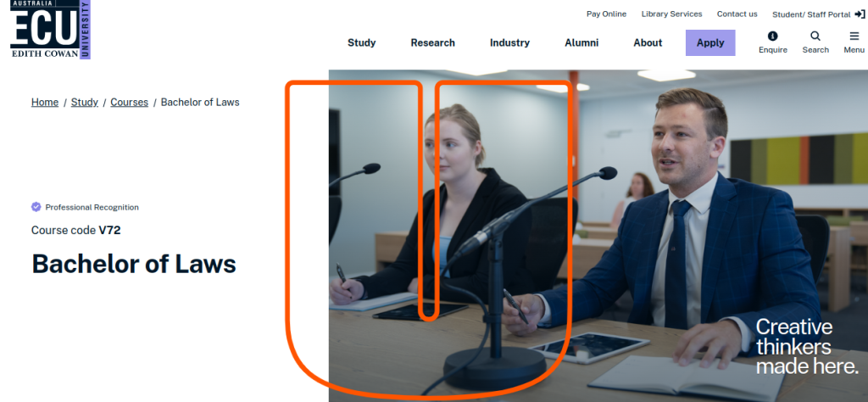Go to Home via the breadcrumb
Image resolution: width=868 pixels, height=402 pixels.
click(x=45, y=103)
